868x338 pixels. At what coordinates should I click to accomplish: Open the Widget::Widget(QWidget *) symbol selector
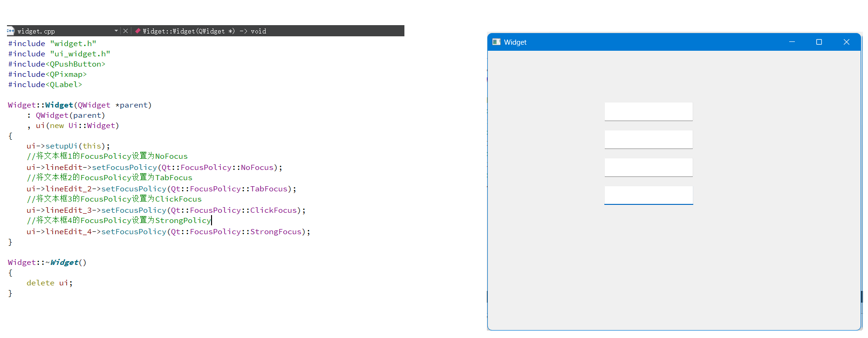pos(205,31)
